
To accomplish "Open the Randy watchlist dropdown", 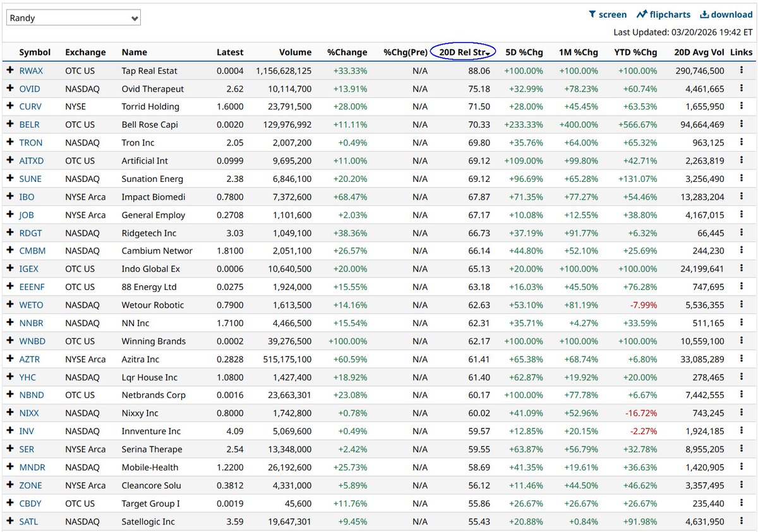I will tap(73, 18).
